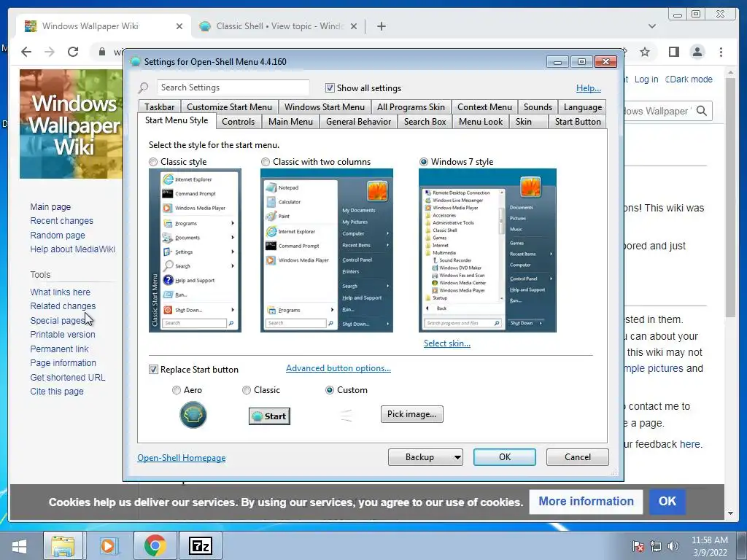Switch to the Taskbar tab
This screenshot has height=560, width=747.
click(x=160, y=107)
